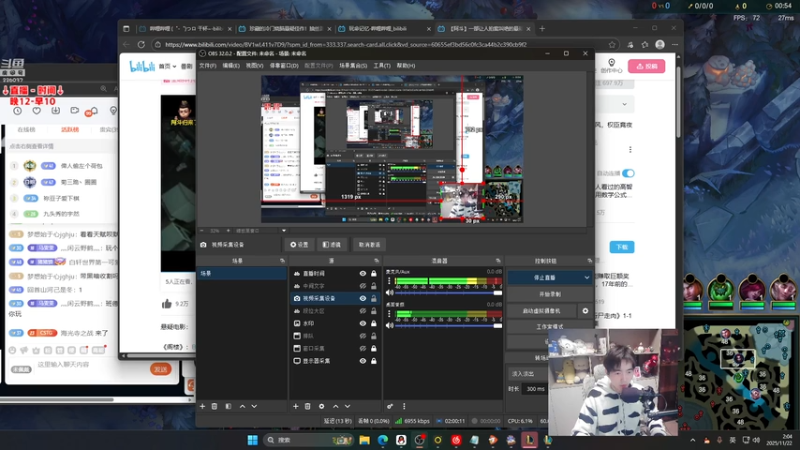This screenshot has width=800, height=450.
Task: Move the scene down with the arrow icon
Action: point(254,407)
